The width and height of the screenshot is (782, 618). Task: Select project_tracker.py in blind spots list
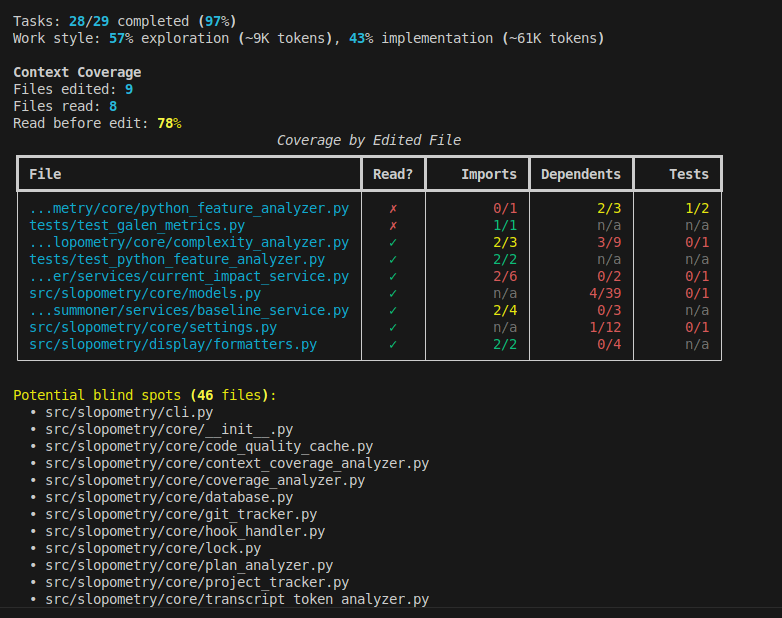(197, 582)
